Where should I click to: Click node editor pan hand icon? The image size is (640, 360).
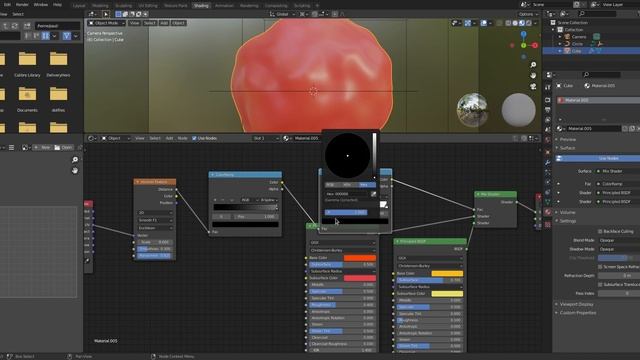click(75, 171)
